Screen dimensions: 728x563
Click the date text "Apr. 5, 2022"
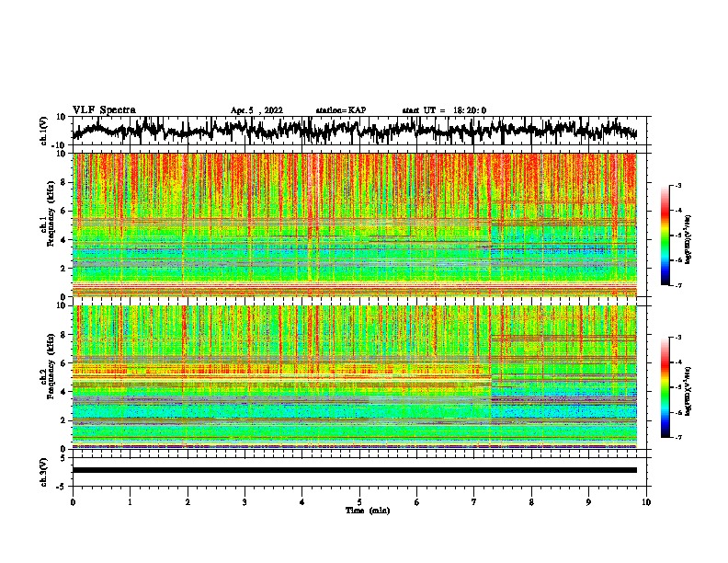pyautogui.click(x=256, y=110)
